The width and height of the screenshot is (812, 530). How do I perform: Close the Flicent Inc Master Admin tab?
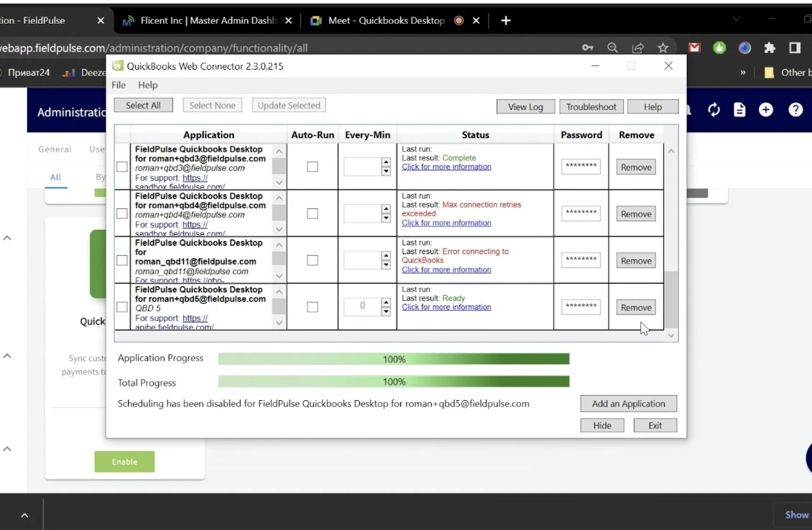pos(288,21)
